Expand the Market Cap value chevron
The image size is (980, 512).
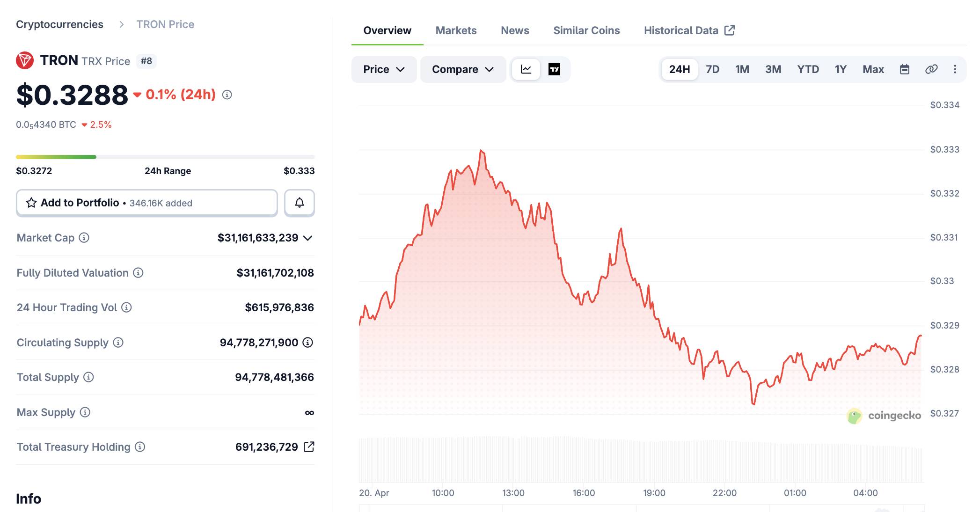coord(308,238)
